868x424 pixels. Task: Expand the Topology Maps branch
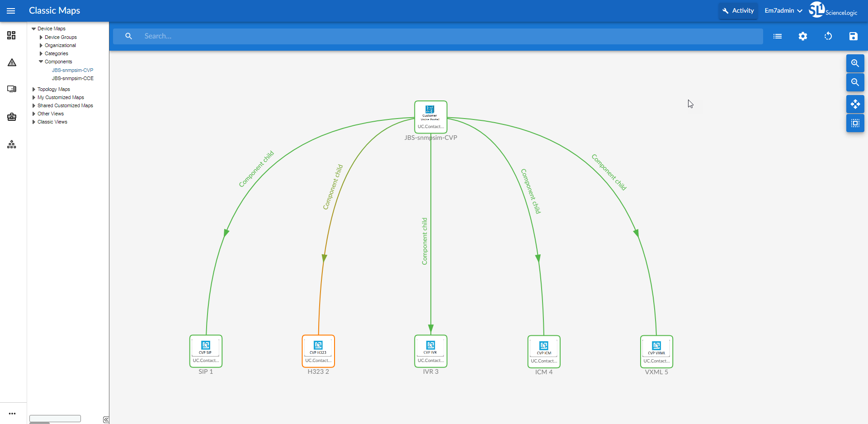point(34,89)
